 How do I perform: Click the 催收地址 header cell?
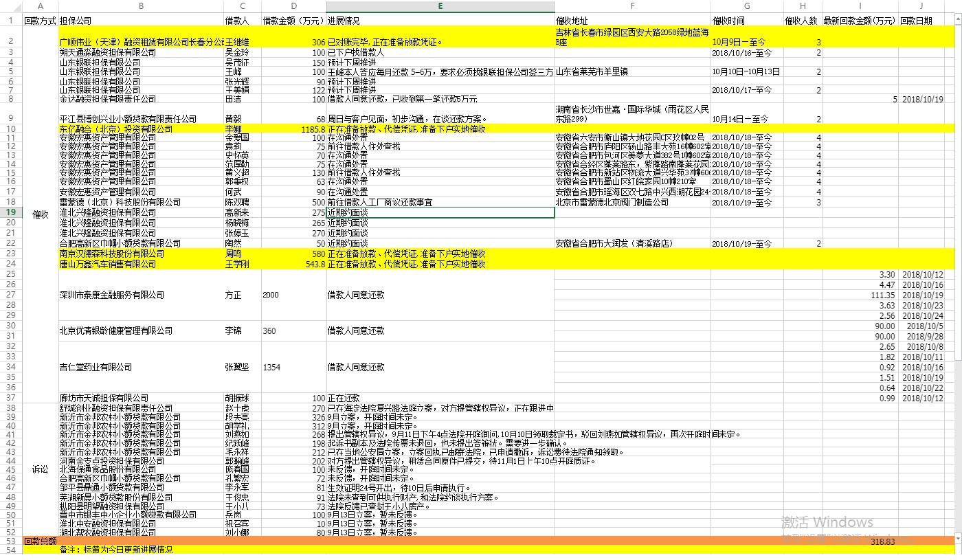tap(572, 21)
